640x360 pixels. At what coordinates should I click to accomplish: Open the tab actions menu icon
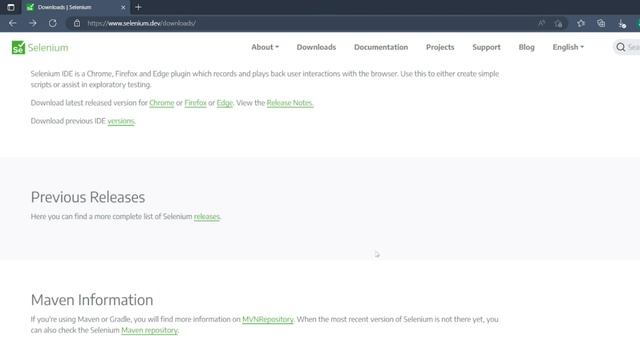[x=11, y=7]
